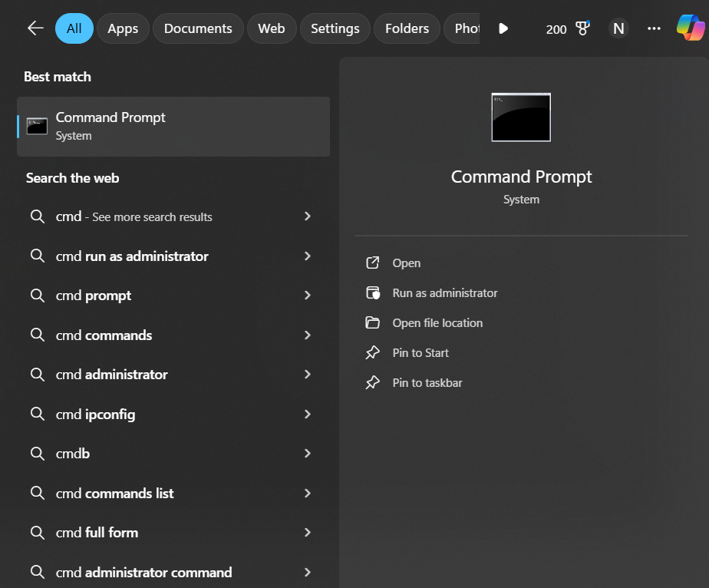Open the N user account avatar
The width and height of the screenshot is (709, 588).
[618, 28]
